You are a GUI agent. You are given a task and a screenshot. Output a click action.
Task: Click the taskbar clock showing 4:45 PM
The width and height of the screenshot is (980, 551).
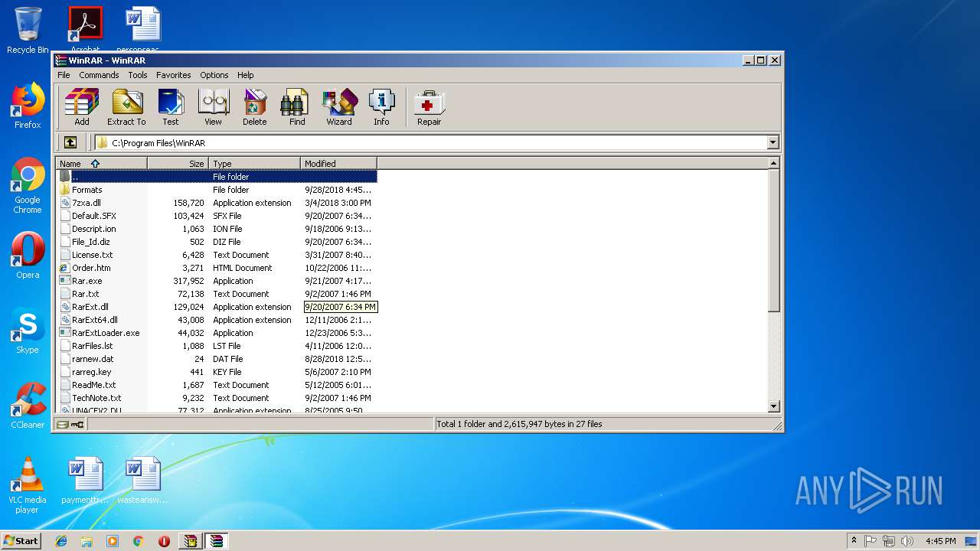tap(940, 541)
